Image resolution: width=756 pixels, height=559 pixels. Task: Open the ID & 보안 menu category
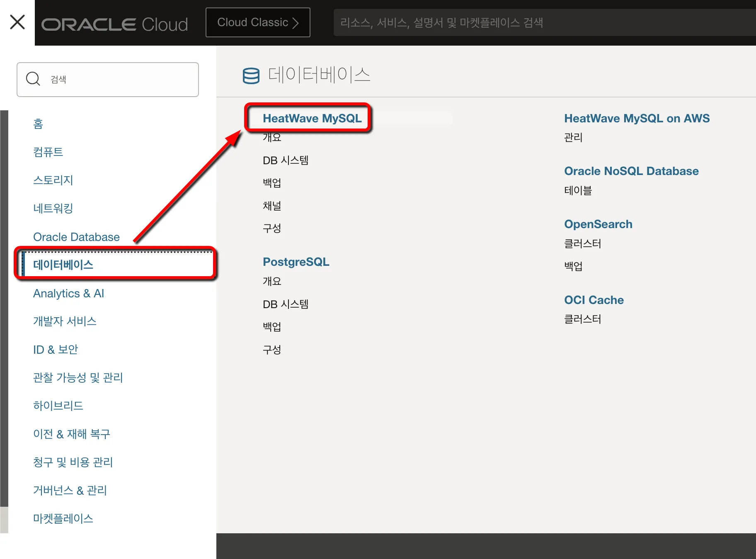tap(56, 349)
